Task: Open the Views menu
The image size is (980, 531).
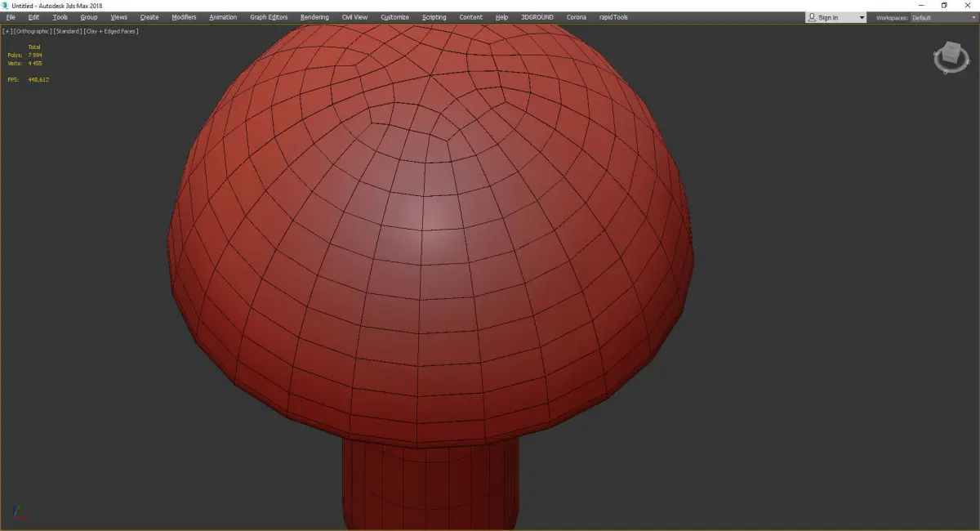Action: tap(119, 17)
